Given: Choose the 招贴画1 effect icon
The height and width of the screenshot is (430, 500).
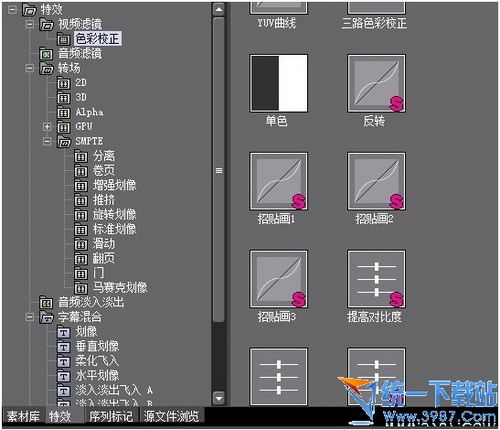Looking at the screenshot, I should click(x=278, y=181).
